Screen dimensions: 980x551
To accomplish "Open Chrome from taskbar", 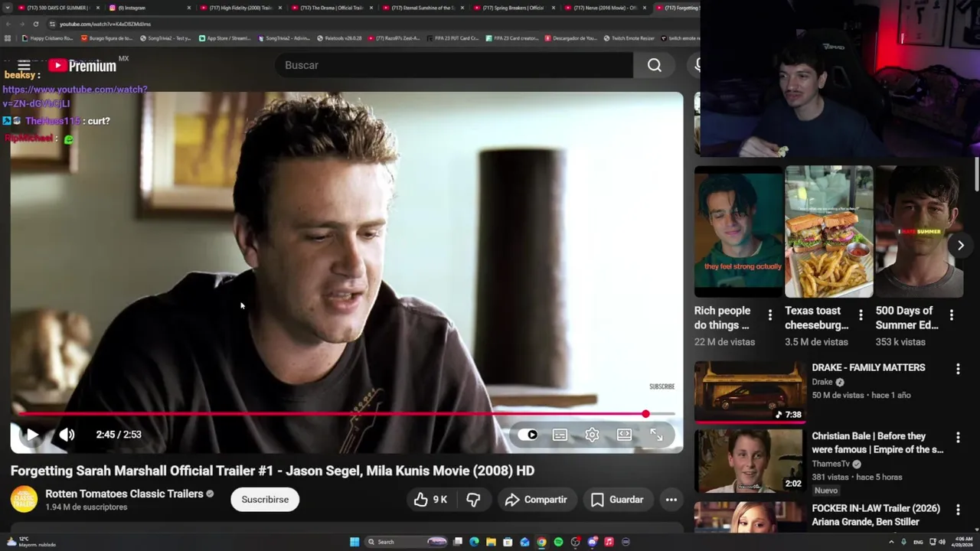I will [x=541, y=542].
